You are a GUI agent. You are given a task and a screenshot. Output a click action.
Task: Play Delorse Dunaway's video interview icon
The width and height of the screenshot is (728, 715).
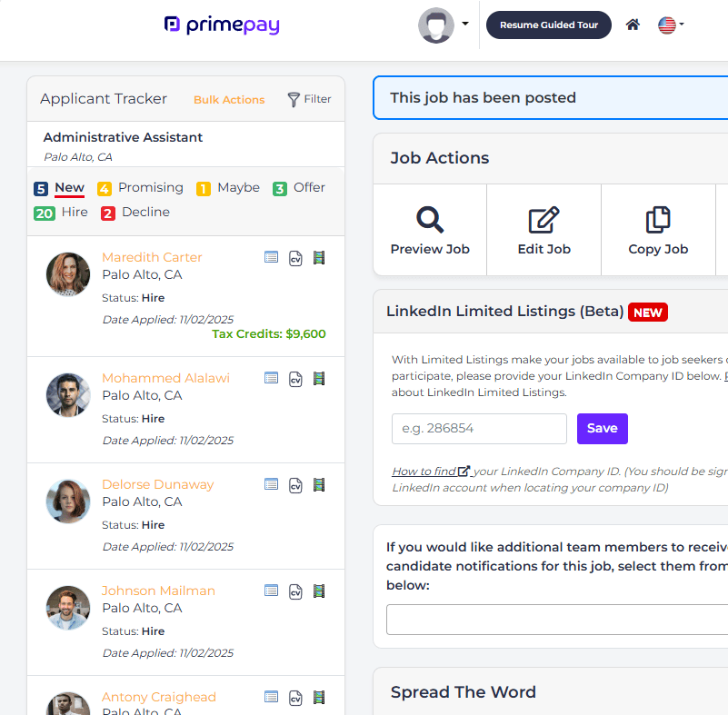(x=318, y=485)
